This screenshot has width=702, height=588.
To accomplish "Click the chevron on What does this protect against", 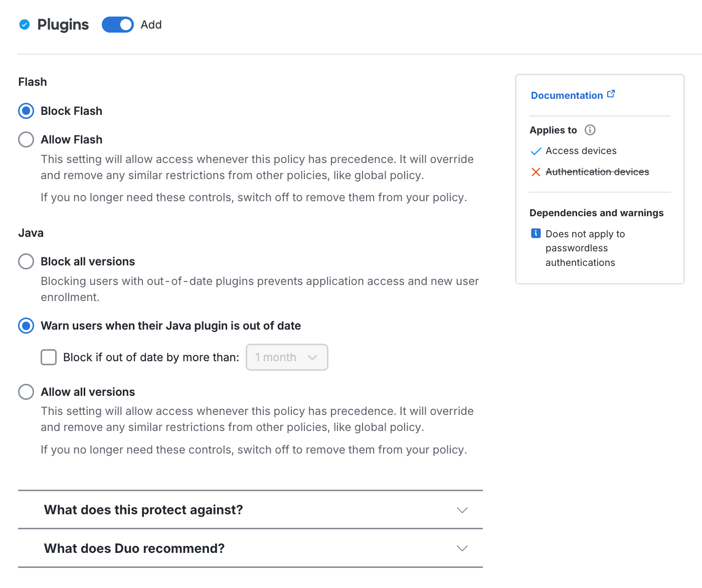I will coord(462,510).
